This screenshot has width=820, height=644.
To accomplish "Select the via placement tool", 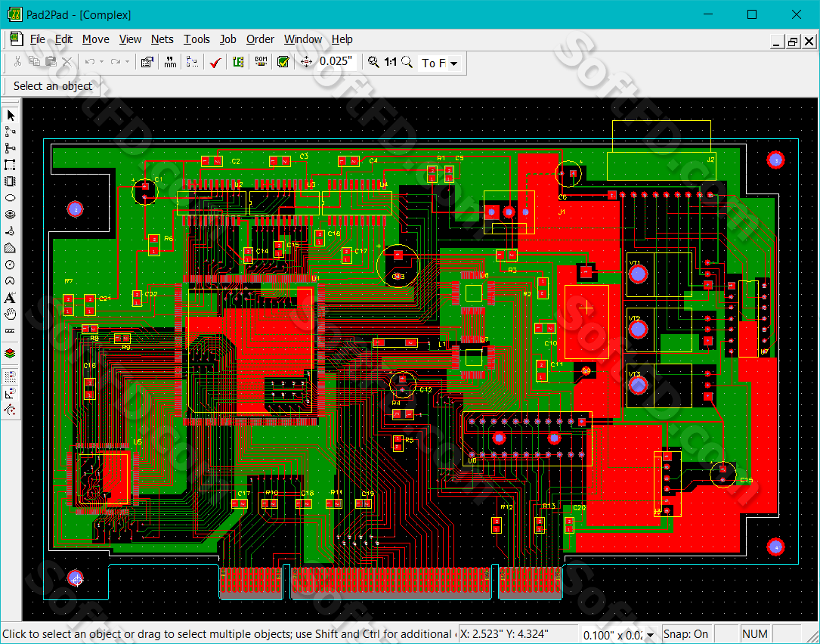I will [10, 231].
